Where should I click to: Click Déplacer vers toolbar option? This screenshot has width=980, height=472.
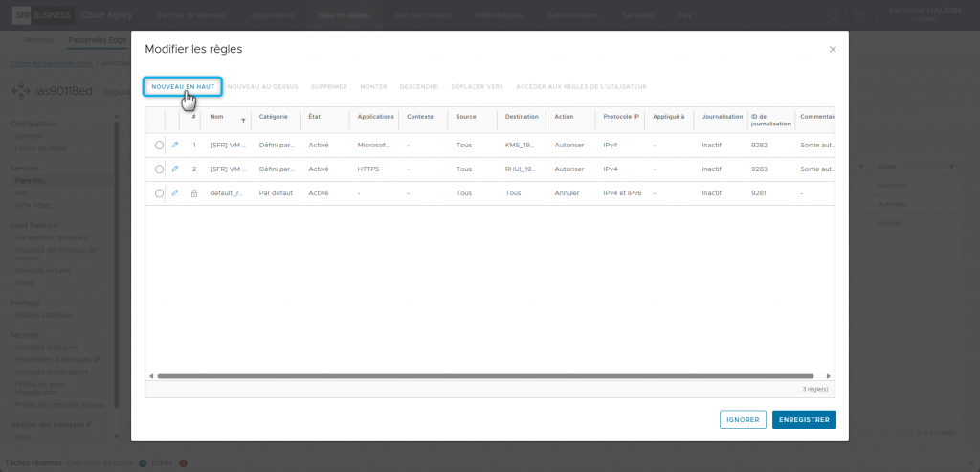click(477, 86)
